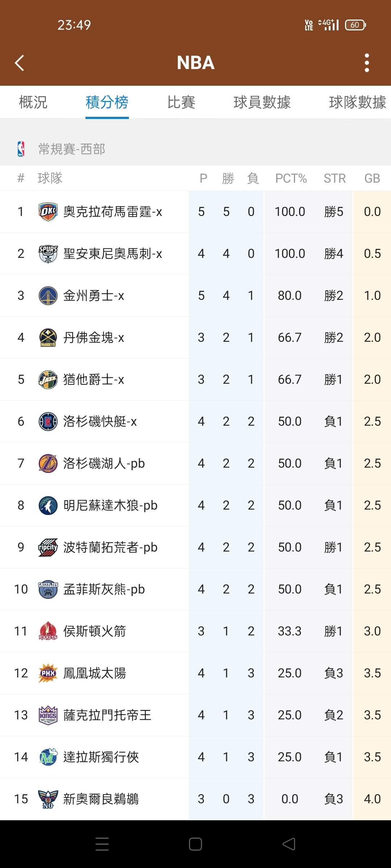This screenshot has height=868, width=391.
Task: Tap the NBA league logo icon
Action: click(21, 149)
